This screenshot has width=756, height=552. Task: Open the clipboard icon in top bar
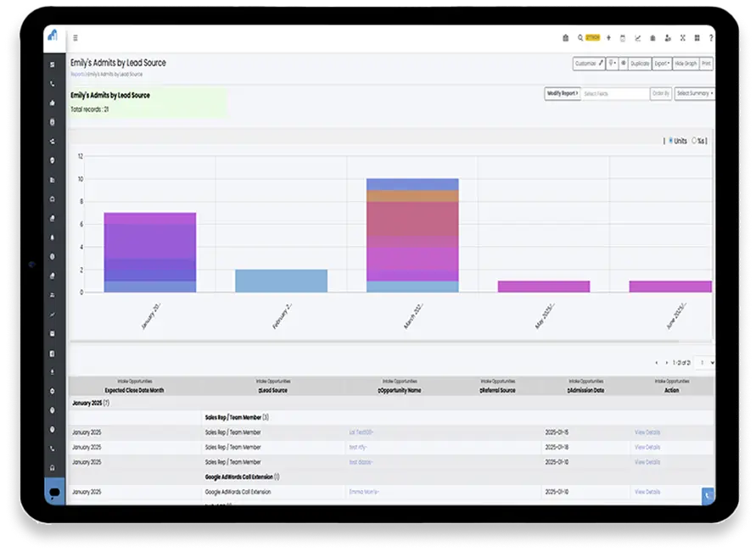[566, 37]
